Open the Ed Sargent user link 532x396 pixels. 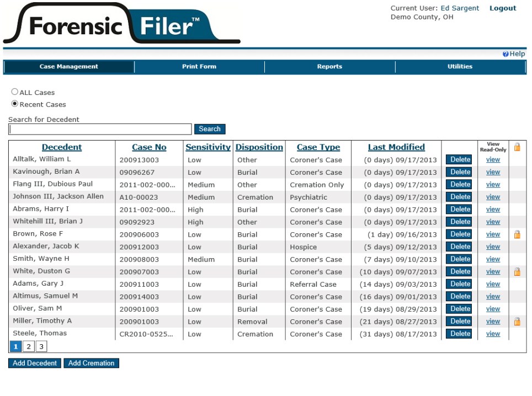[x=460, y=8]
